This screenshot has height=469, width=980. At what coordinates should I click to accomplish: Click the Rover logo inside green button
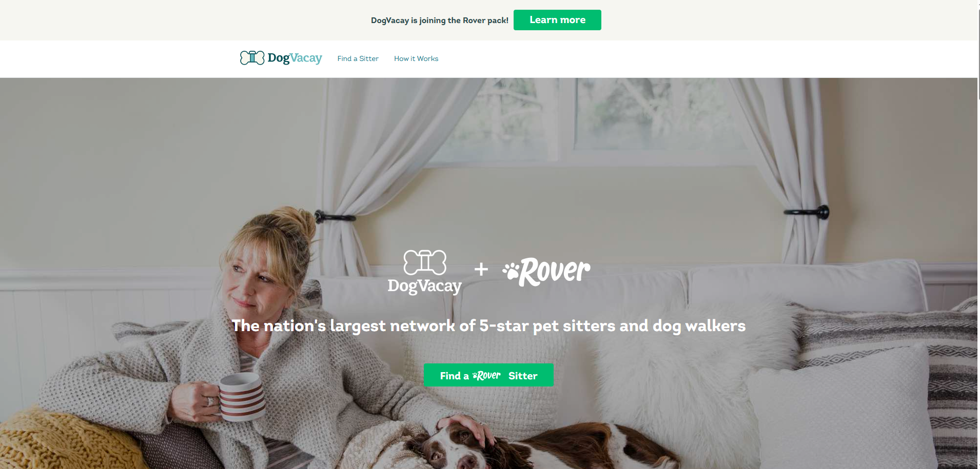click(x=486, y=376)
